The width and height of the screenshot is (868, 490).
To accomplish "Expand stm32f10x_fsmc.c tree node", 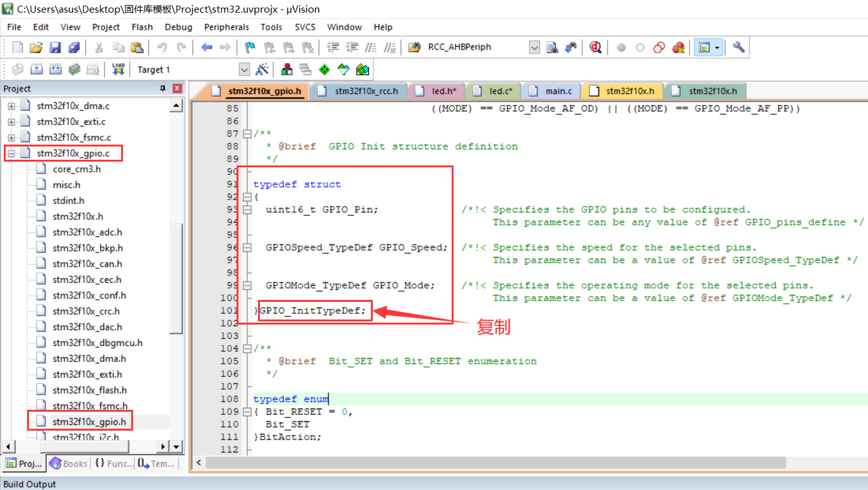I will coord(11,138).
